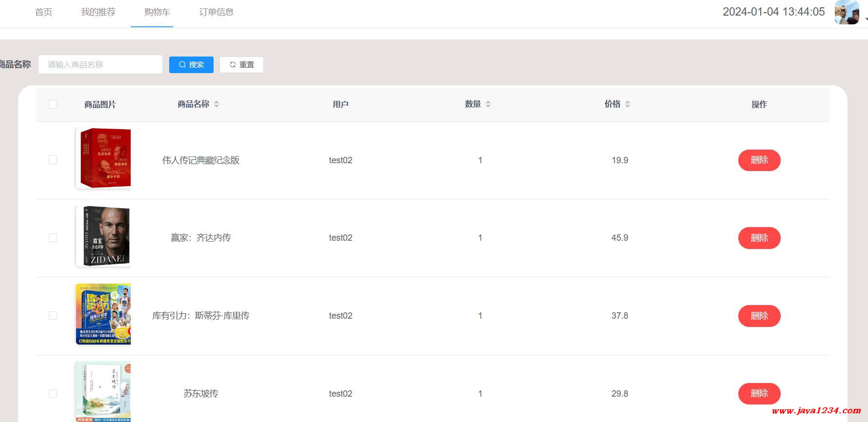The height and width of the screenshot is (422, 868).
Task: Tick the checkbox for 苏东坡传 row
Action: [x=53, y=393]
